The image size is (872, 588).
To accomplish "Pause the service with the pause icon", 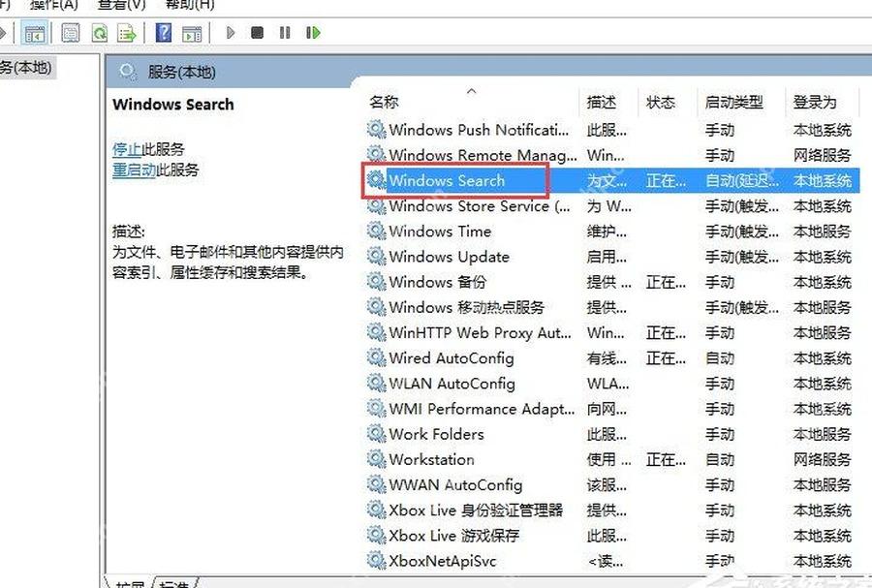I will coord(285,33).
